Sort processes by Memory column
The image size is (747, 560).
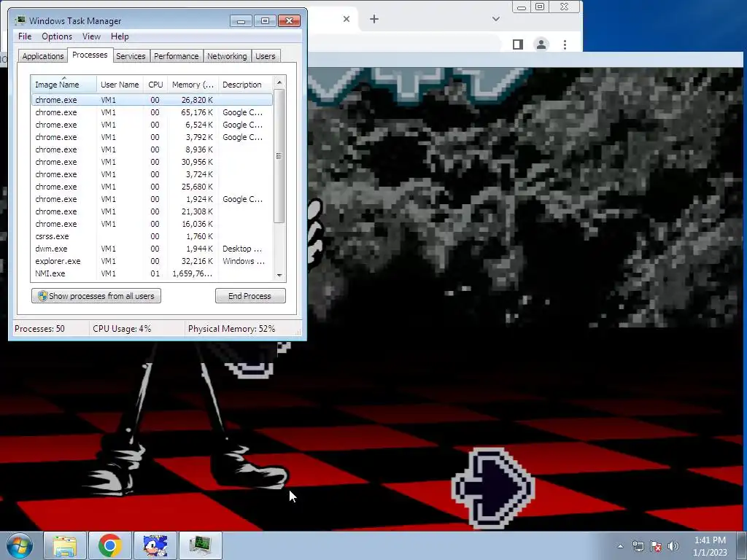[x=193, y=85]
